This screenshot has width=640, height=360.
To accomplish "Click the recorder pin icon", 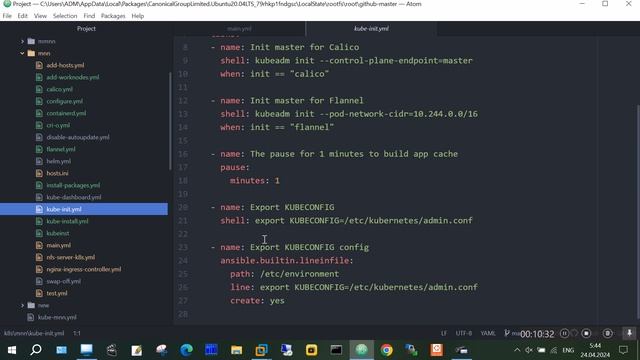I will 629,333.
